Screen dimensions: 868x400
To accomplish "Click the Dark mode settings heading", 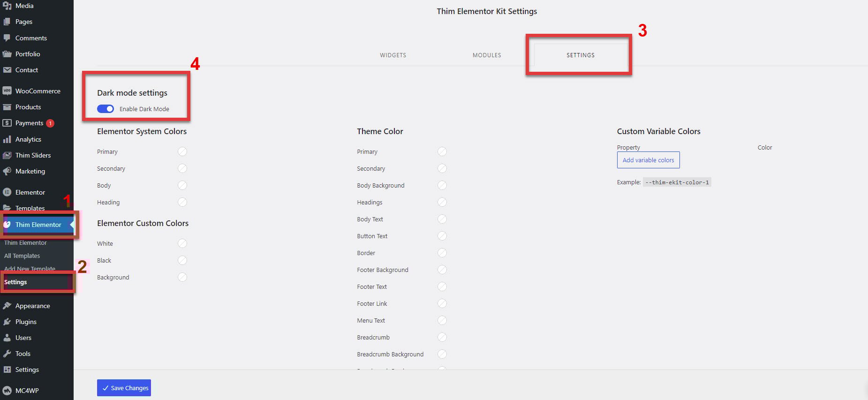I will 132,93.
